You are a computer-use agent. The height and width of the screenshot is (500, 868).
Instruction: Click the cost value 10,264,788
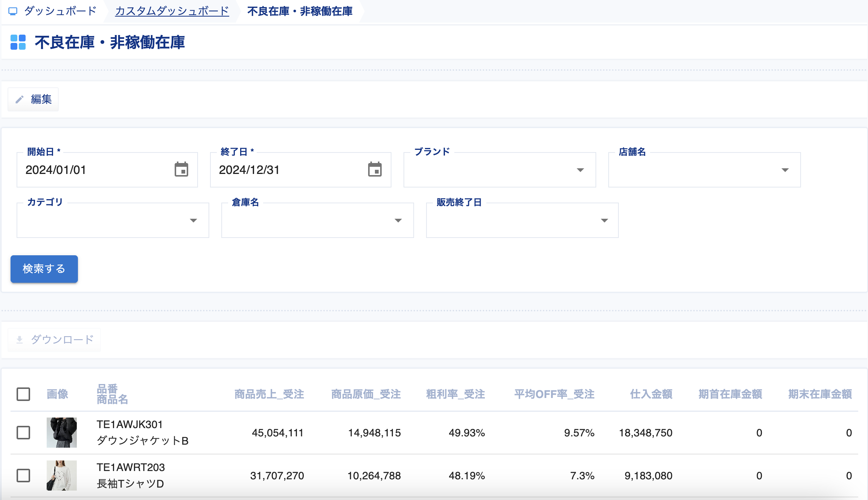click(x=374, y=476)
